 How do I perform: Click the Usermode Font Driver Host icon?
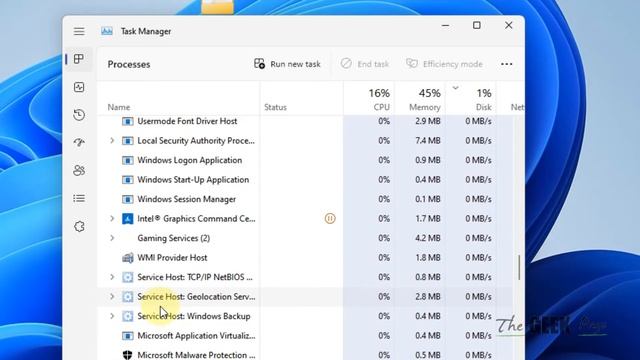128,121
